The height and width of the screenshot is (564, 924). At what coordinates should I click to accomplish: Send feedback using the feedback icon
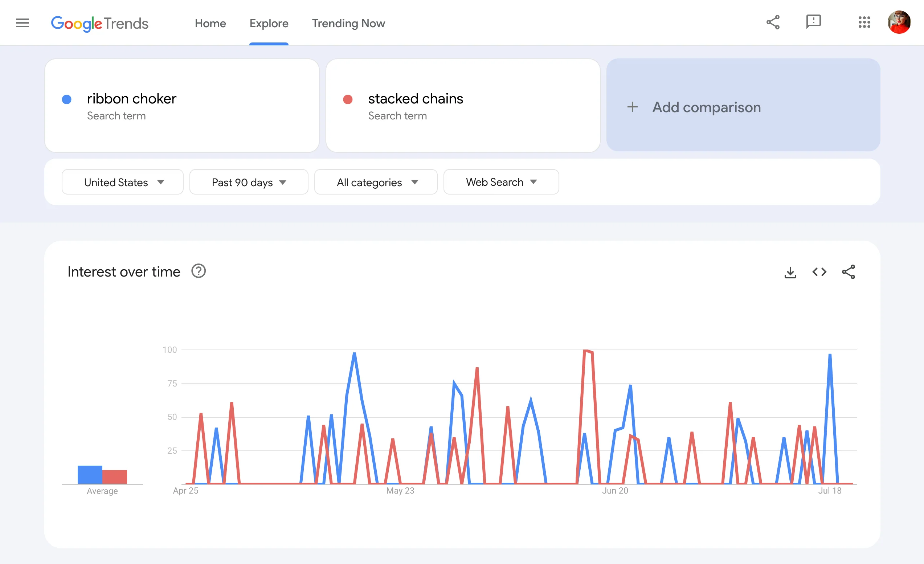pyautogui.click(x=813, y=22)
